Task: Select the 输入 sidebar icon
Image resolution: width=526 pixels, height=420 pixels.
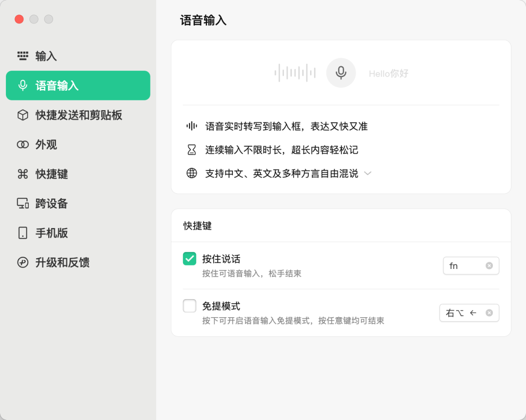Action: 23,56
